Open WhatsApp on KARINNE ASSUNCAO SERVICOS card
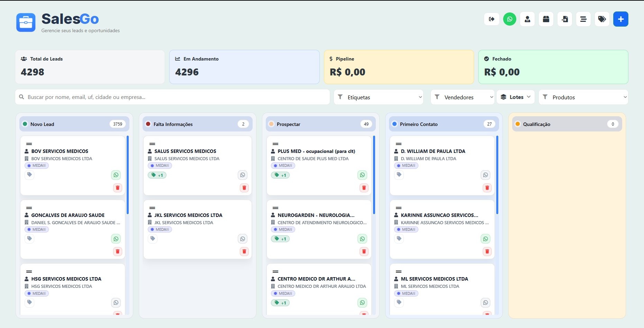The image size is (644, 328). [x=486, y=238]
